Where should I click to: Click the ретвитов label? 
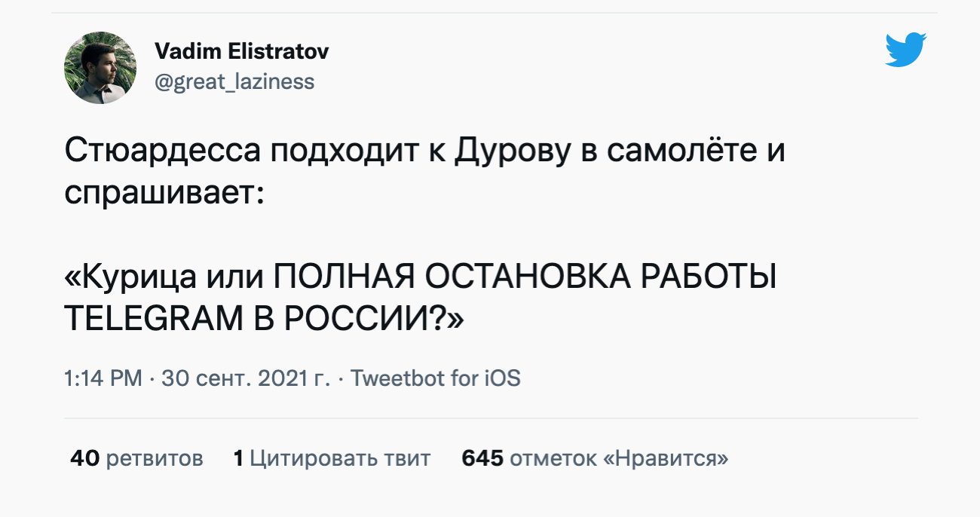[155, 457]
